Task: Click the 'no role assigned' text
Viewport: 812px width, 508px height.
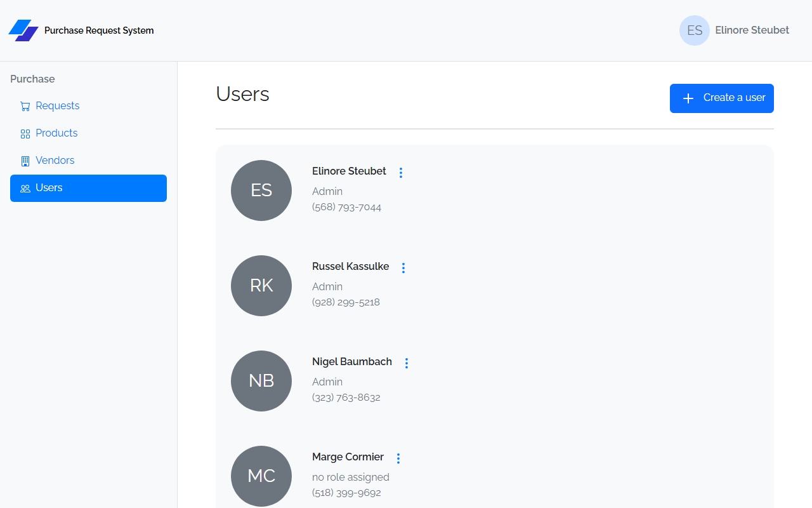Action: (351, 477)
